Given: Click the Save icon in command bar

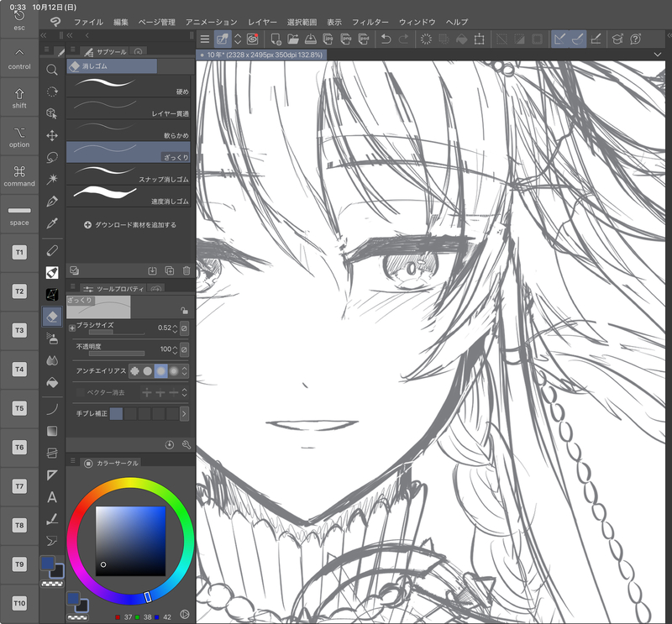Looking at the screenshot, I should (x=311, y=39).
